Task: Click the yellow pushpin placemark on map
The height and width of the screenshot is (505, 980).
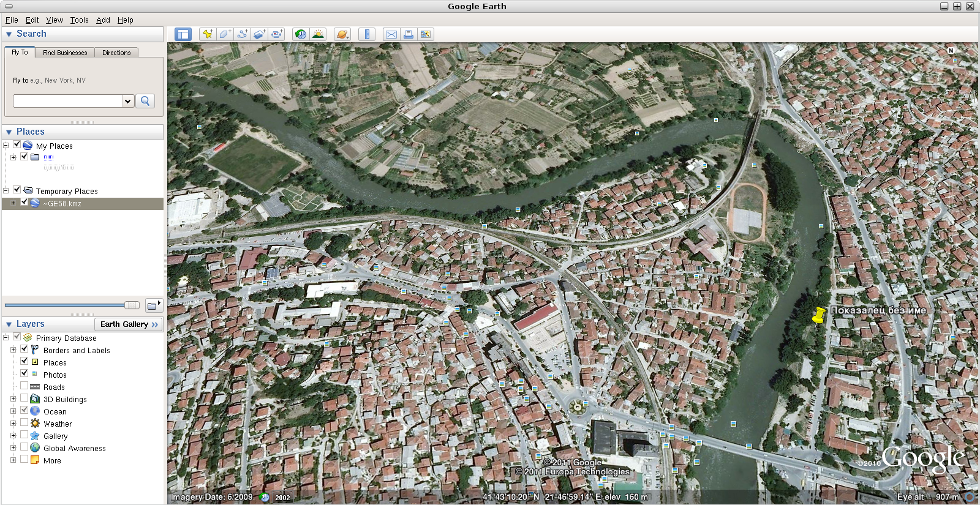Action: pyautogui.click(x=819, y=315)
